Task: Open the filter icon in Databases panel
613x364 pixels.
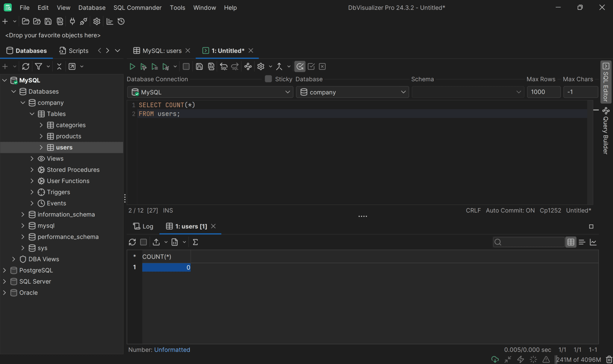Action: pos(39,66)
